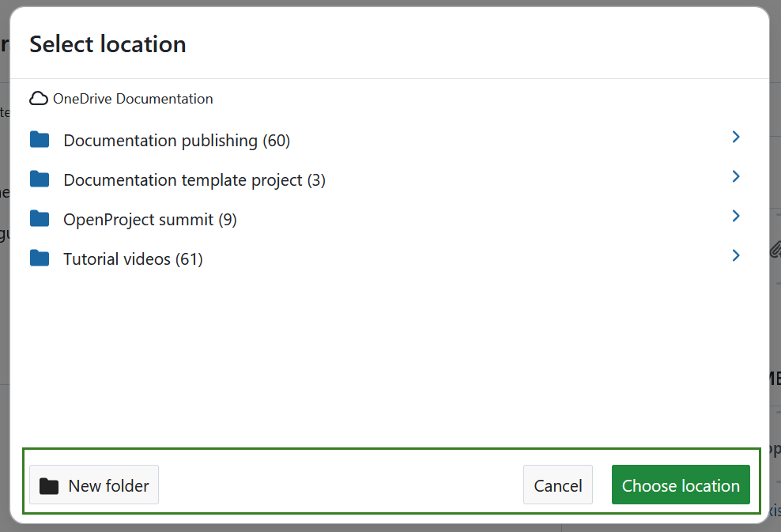Expand Documentation template project via chevron
The height and width of the screenshot is (532, 781).
click(736, 176)
